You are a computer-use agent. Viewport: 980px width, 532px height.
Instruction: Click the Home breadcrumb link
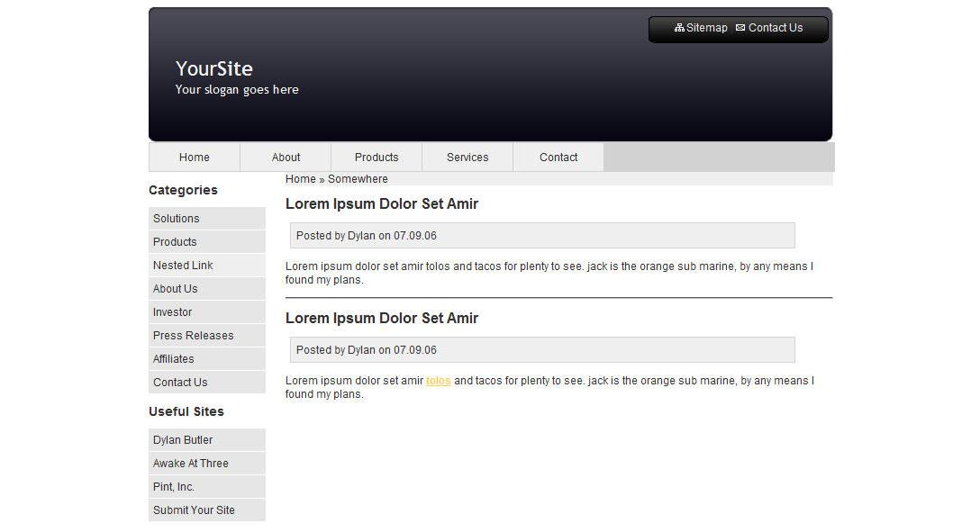pos(301,178)
